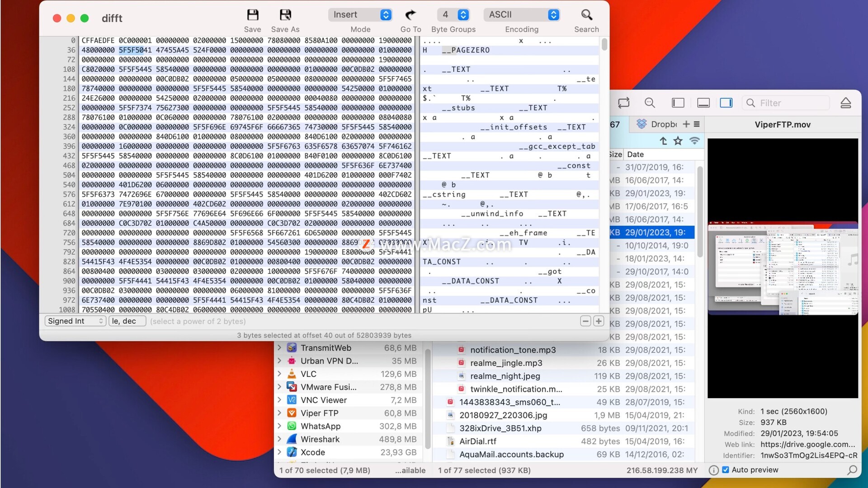
Task: Click the Wireshark shark fin icon
Action: point(292,439)
